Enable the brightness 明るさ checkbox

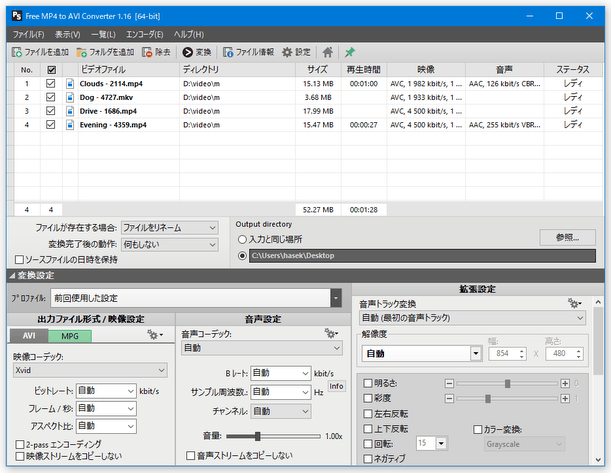[x=368, y=383]
